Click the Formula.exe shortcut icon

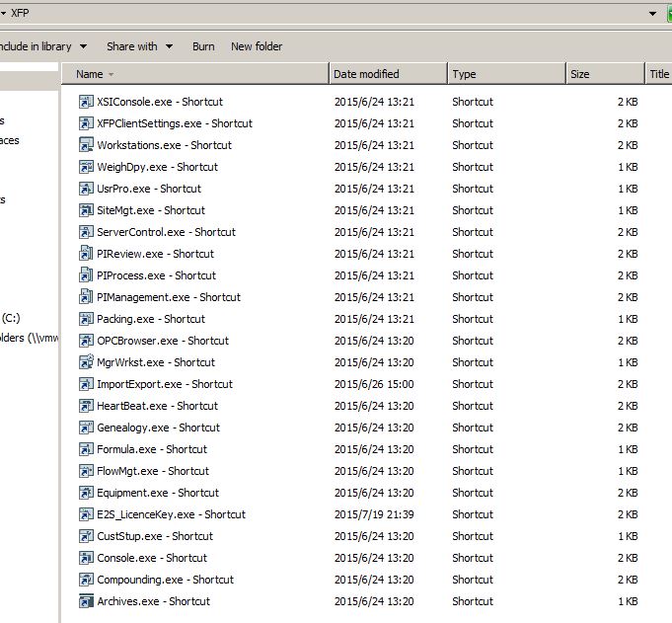coord(86,449)
